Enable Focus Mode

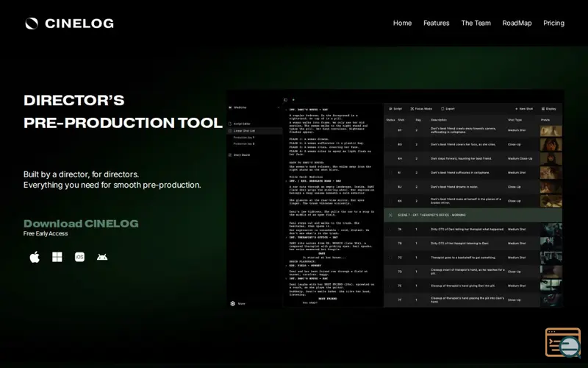pyautogui.click(x=421, y=109)
